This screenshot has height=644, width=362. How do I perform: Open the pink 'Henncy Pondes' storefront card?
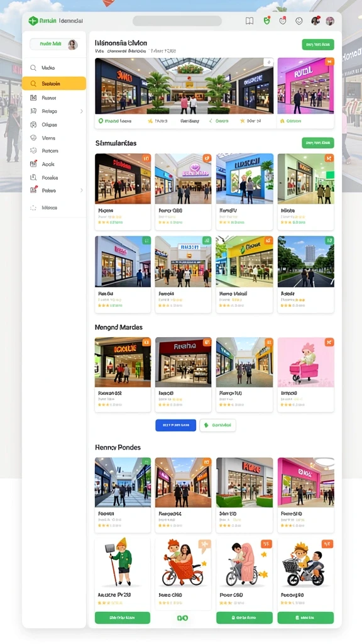tap(306, 495)
